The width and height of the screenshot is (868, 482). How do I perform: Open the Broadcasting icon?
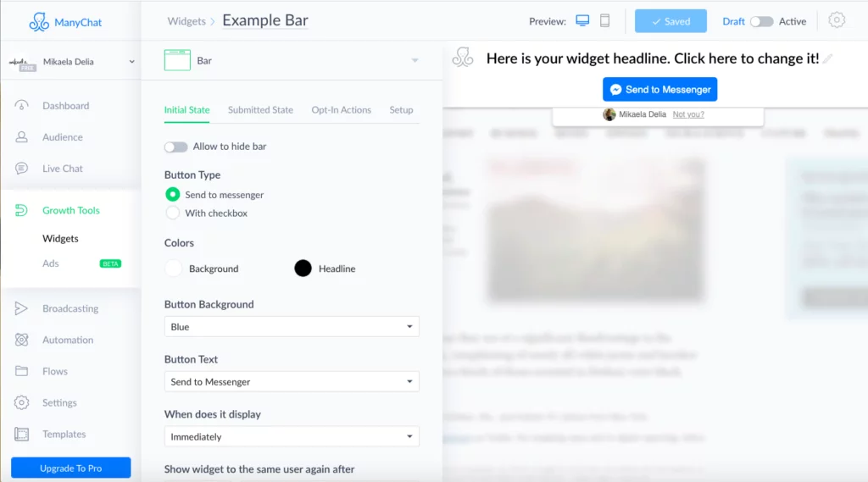(21, 308)
